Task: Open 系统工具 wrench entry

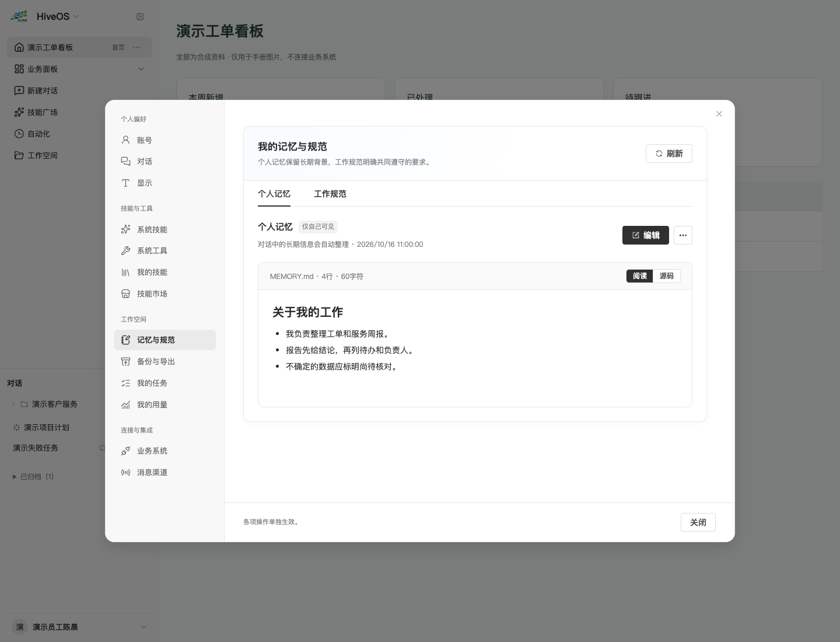Action: (x=164, y=251)
